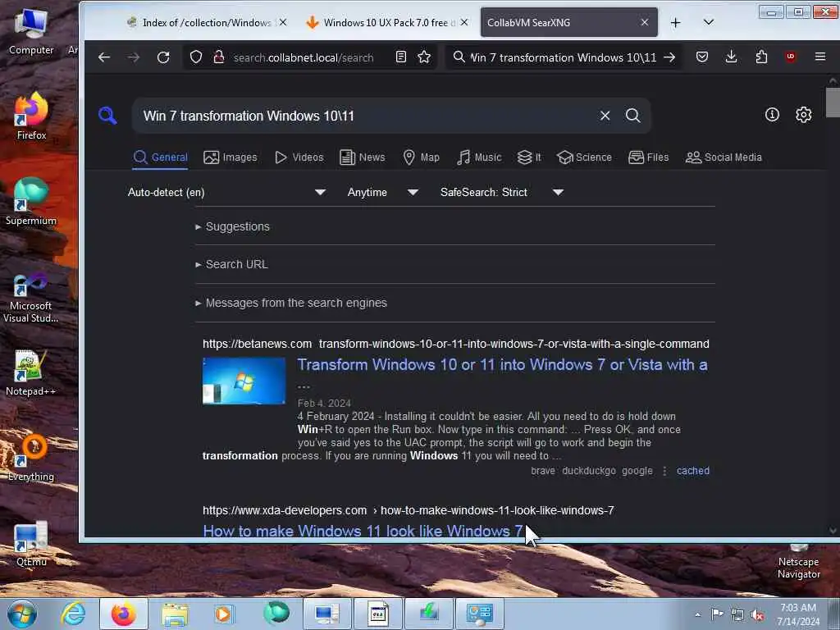Select the Supermium desktop shortcut
The height and width of the screenshot is (630, 840).
coord(31,202)
